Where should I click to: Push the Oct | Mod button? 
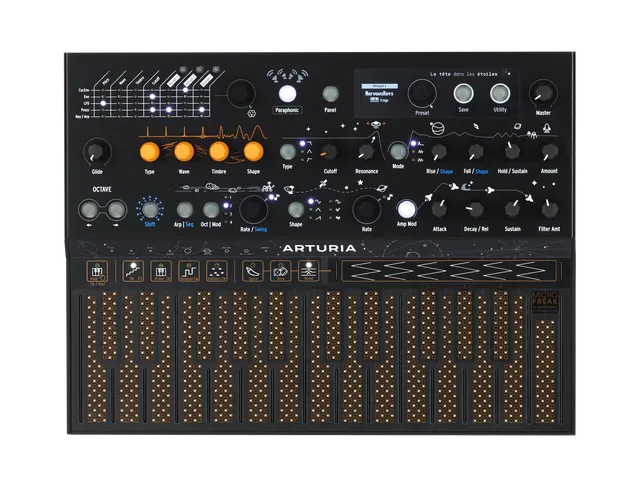211,210
